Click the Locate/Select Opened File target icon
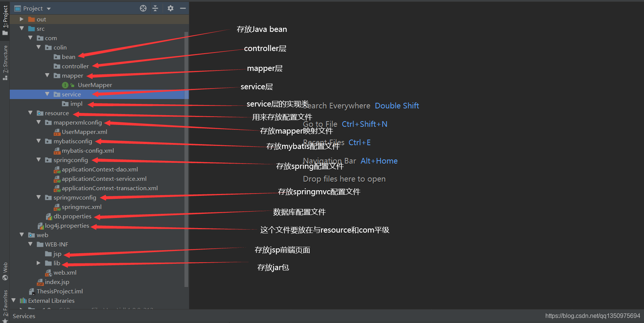 (x=143, y=8)
